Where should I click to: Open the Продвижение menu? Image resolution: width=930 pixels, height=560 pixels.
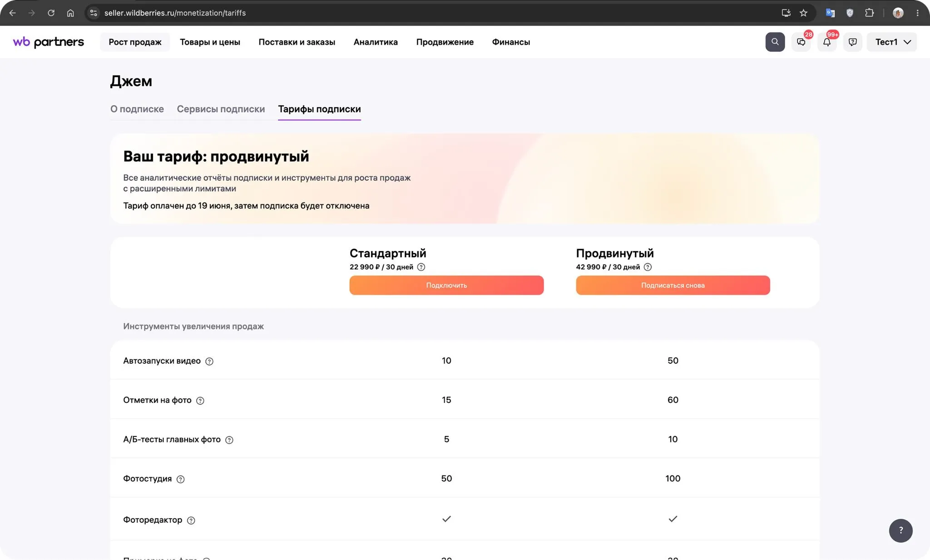[x=445, y=42]
